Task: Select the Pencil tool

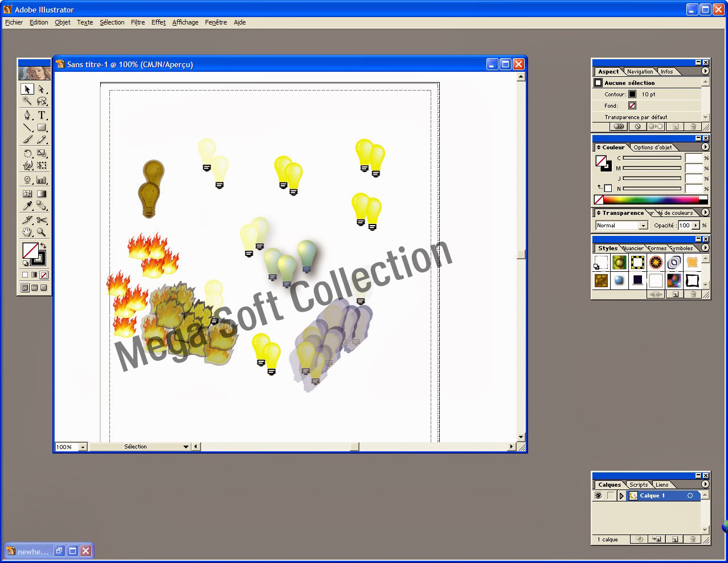Action: (42, 140)
